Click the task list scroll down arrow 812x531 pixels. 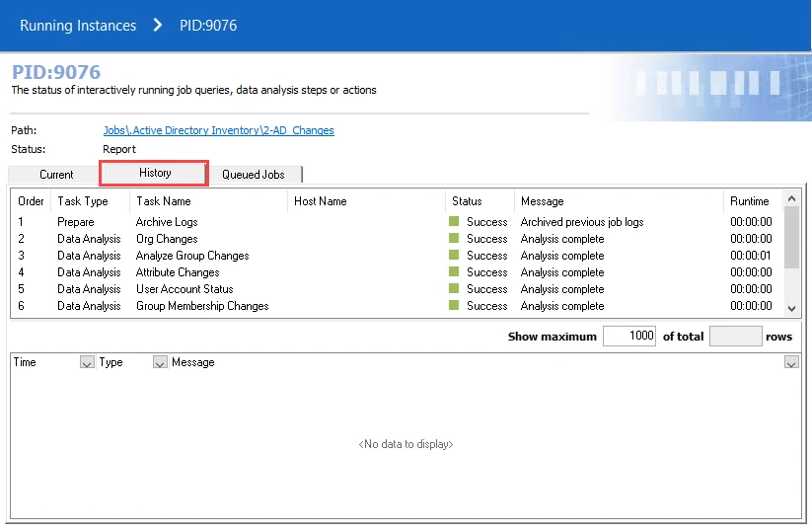coord(791,308)
